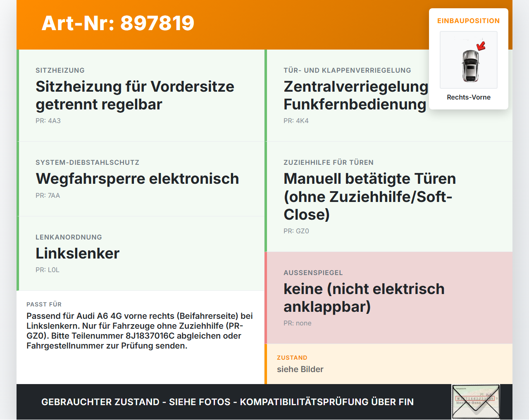Viewport: 529px width, 420px height.
Task: Click the ZUSTAND label
Action: (x=292, y=358)
